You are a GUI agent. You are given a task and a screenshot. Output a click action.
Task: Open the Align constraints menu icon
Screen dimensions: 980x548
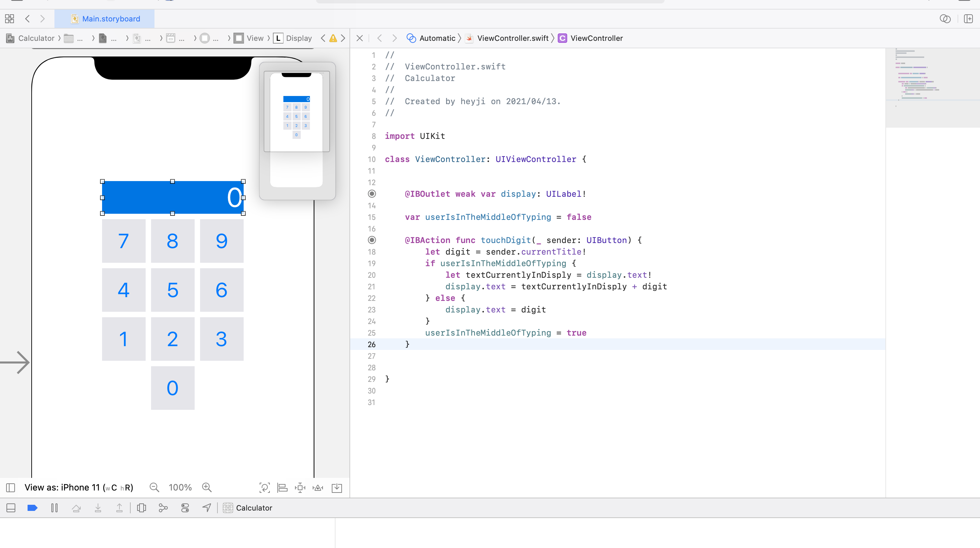[x=282, y=487]
